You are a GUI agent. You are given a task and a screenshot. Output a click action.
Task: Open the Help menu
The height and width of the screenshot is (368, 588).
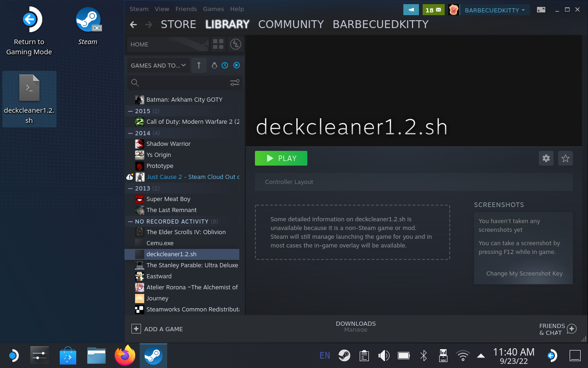coord(237,9)
